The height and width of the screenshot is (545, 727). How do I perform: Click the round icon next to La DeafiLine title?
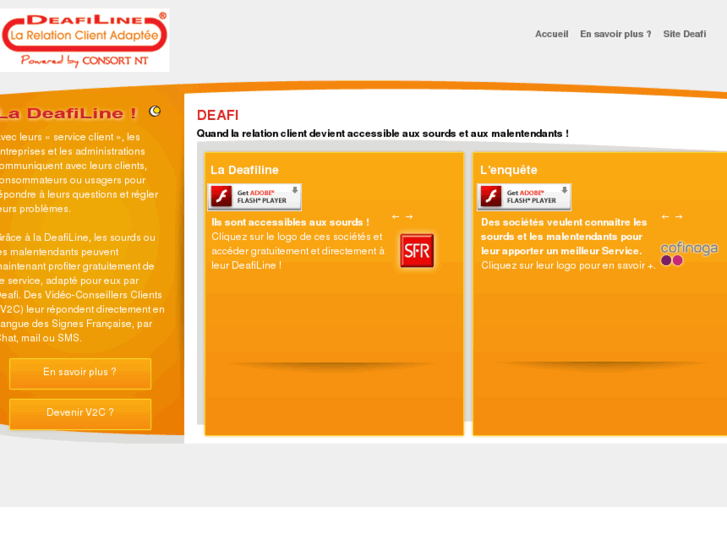point(155,111)
